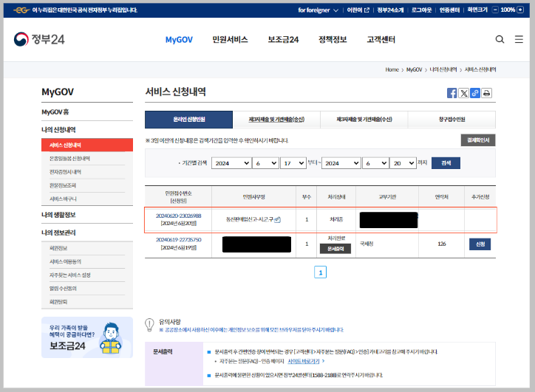Switch to 제3자제출 및 기관제출(수신) tab
The width and height of the screenshot is (535, 392).
click(364, 120)
